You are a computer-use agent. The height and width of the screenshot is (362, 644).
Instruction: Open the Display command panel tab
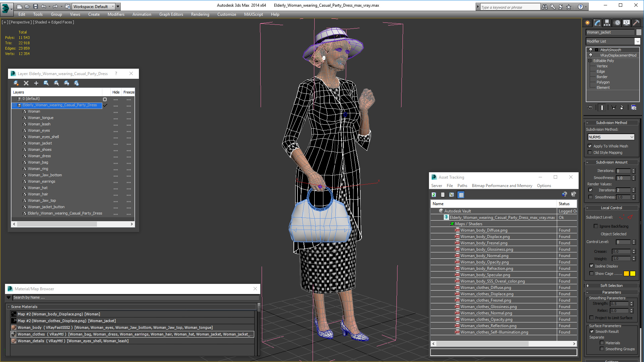point(626,23)
